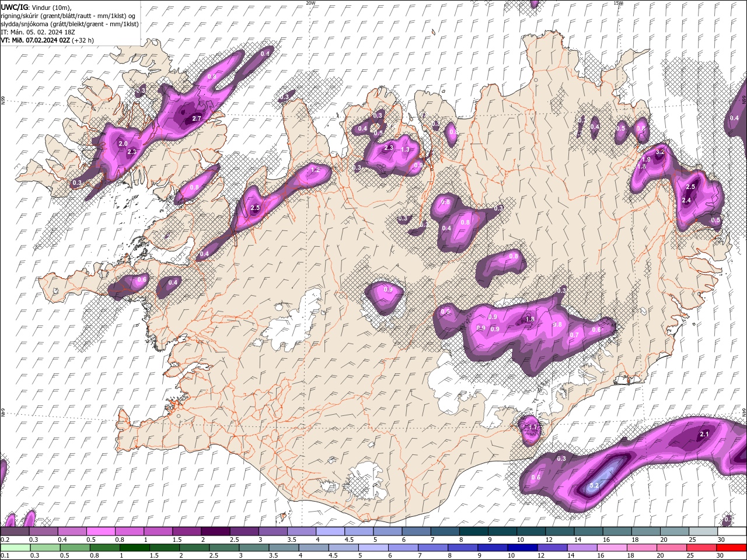This screenshot has height=560, width=747.
Task: Click the 'rigning/skúrir (grænt/blátt/rautt' caption line
Action: coord(69,15)
